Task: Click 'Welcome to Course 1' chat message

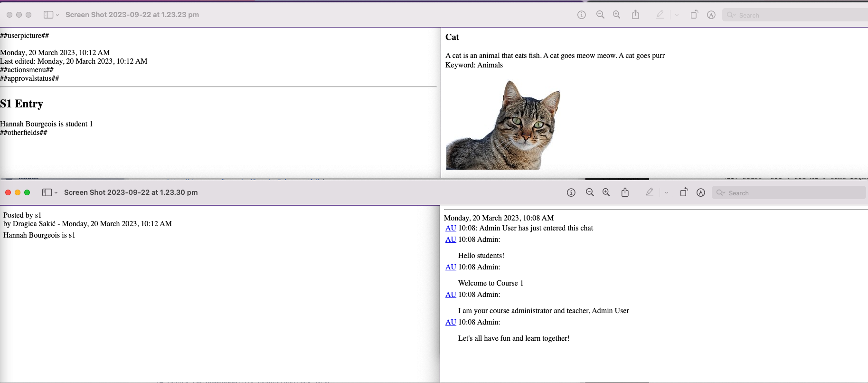Action: pos(491,283)
